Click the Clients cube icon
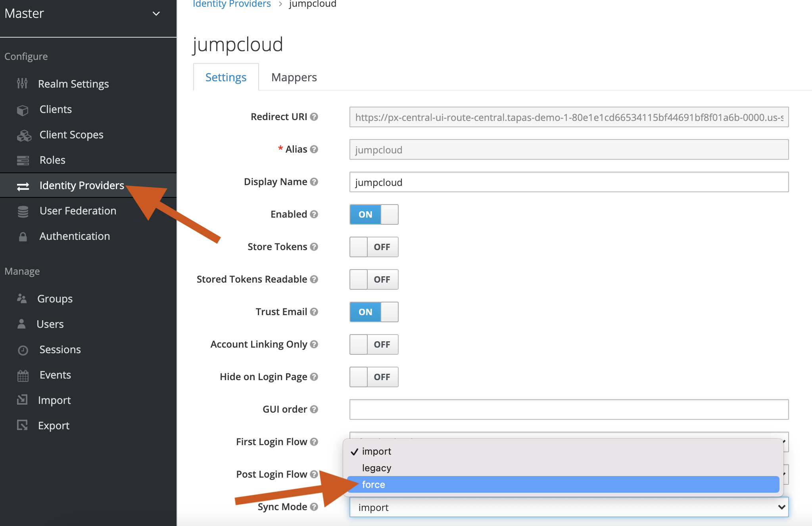Screen dimensions: 812x526 [x=23, y=110]
